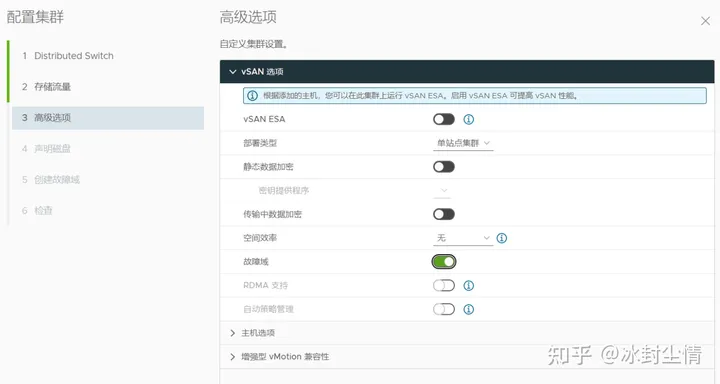This screenshot has width=720, height=384.
Task: Enable 传输中数据加密 toggle
Action: 444,214
